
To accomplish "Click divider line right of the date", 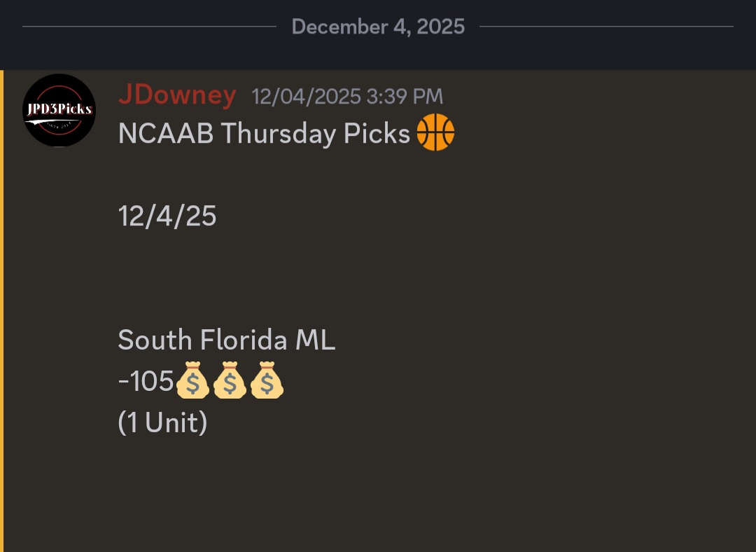I will click(606, 27).
